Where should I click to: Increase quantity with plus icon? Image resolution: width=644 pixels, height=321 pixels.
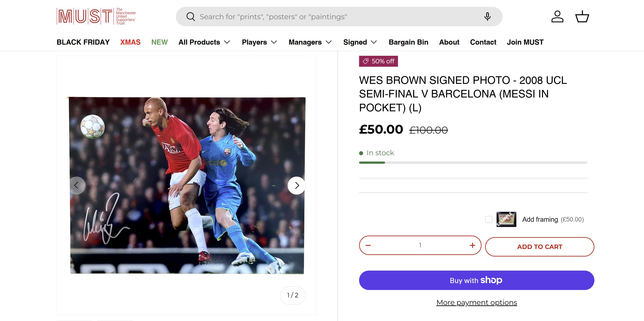[x=472, y=245]
